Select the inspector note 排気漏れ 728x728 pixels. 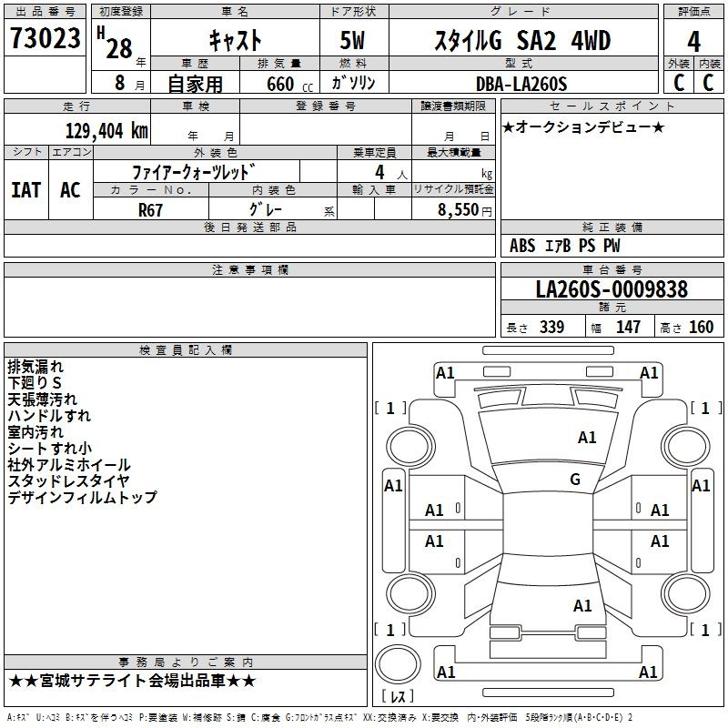[x=35, y=367]
